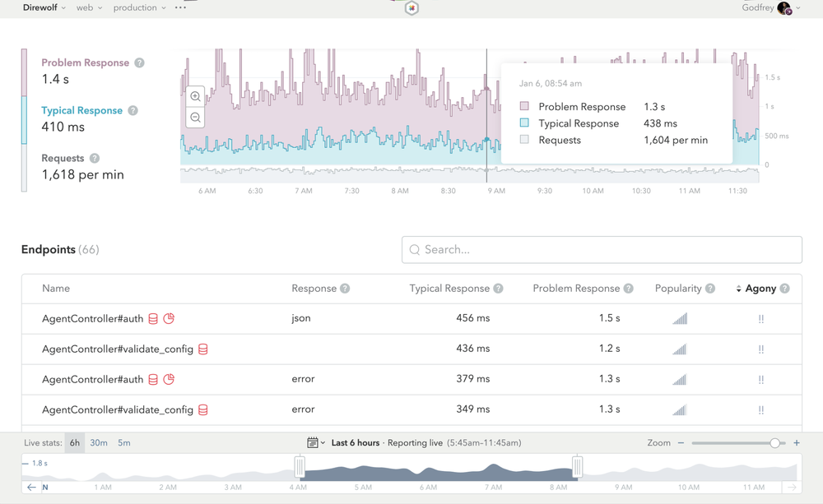The image size is (823, 504).
Task: Open the Direwolf app dropdown
Action: (x=44, y=7)
